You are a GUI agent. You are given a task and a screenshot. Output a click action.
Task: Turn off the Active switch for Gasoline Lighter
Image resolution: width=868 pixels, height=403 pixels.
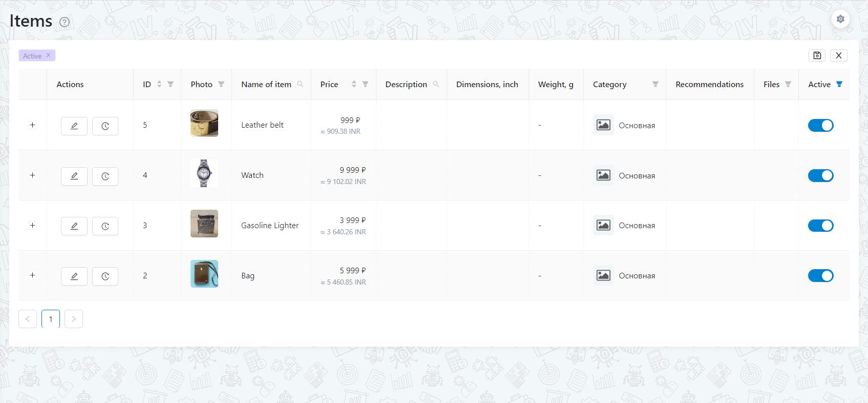(820, 226)
